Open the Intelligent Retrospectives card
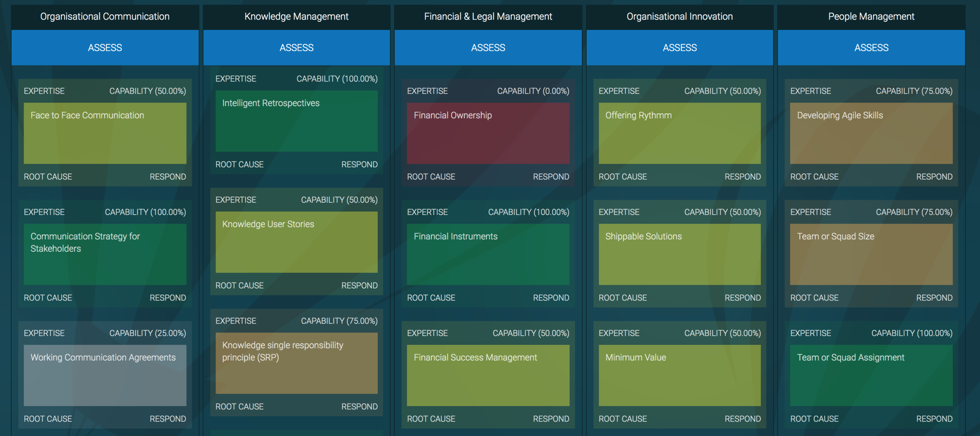 click(297, 121)
